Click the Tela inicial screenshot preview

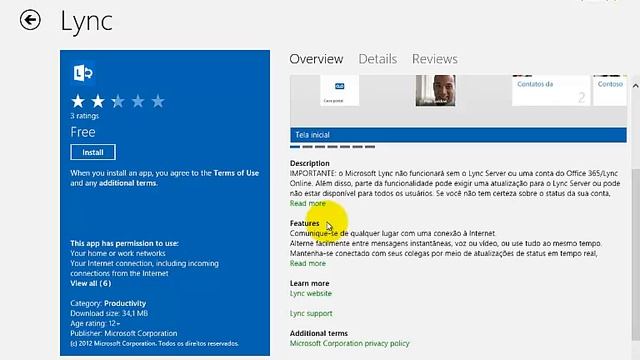click(458, 109)
